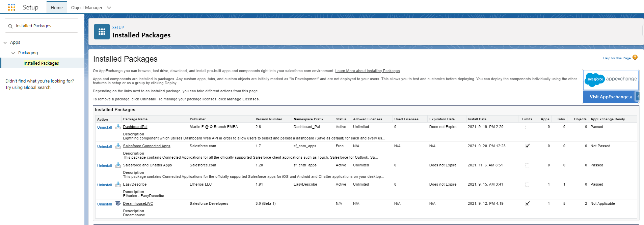Click the Installed Packages header grid icon

(102, 32)
